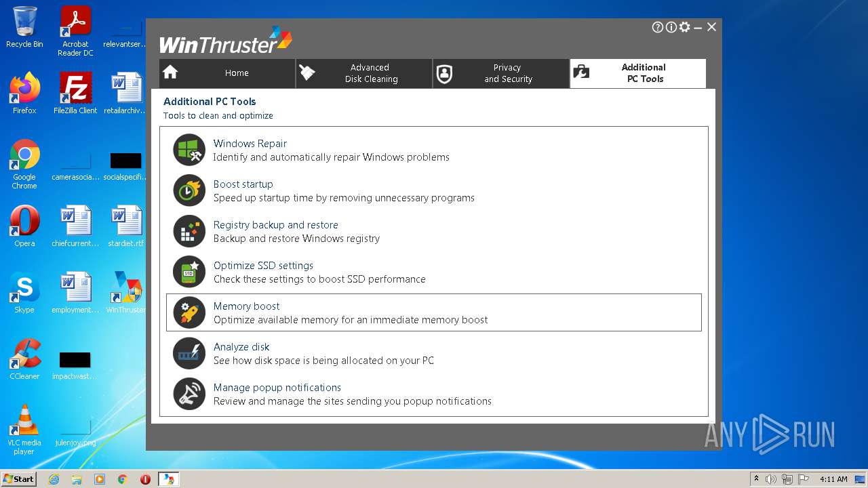
Task: Select Acrobat Reader DC desktop icon
Action: (x=75, y=31)
